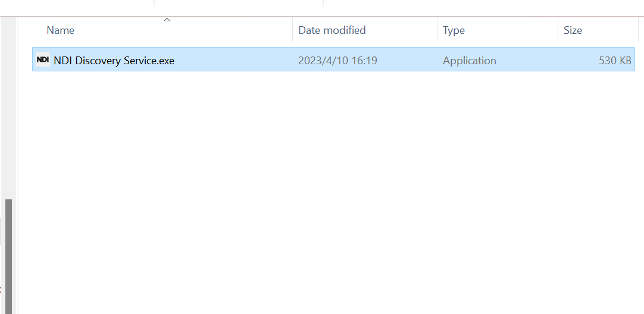644x314 pixels.
Task: Click the Size column header
Action: click(x=573, y=30)
